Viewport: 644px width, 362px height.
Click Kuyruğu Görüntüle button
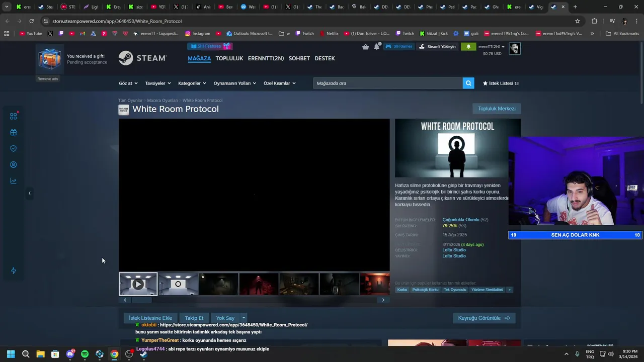click(484, 318)
